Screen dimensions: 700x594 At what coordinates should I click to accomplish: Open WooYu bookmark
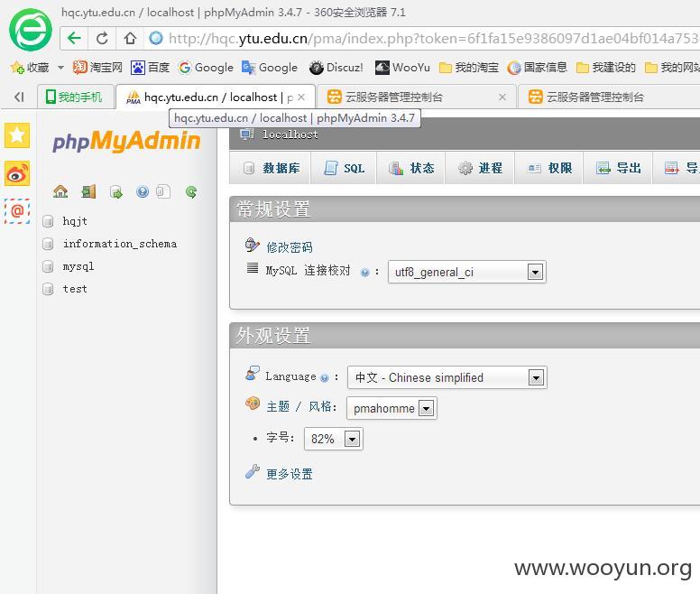402,68
